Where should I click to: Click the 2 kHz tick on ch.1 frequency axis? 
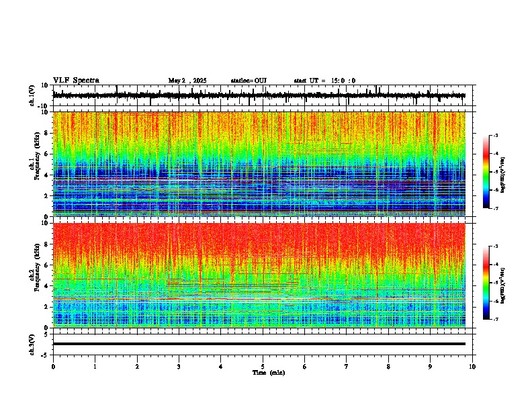tap(46, 196)
